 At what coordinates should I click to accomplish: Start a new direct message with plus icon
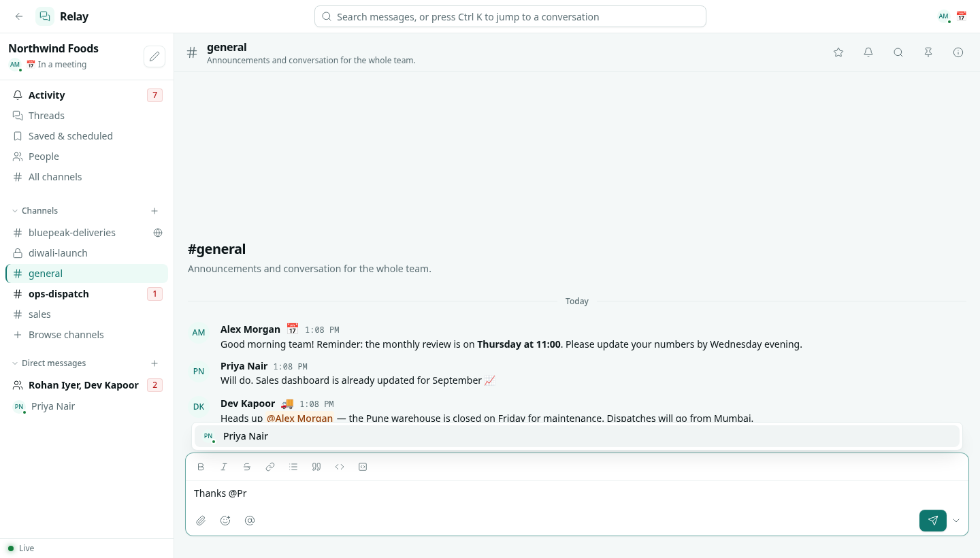coord(154,363)
